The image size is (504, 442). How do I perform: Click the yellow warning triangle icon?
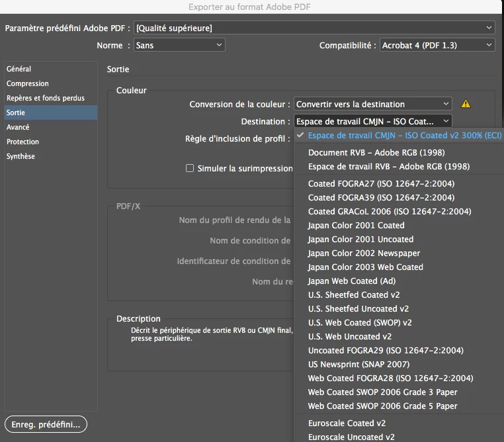point(466,104)
